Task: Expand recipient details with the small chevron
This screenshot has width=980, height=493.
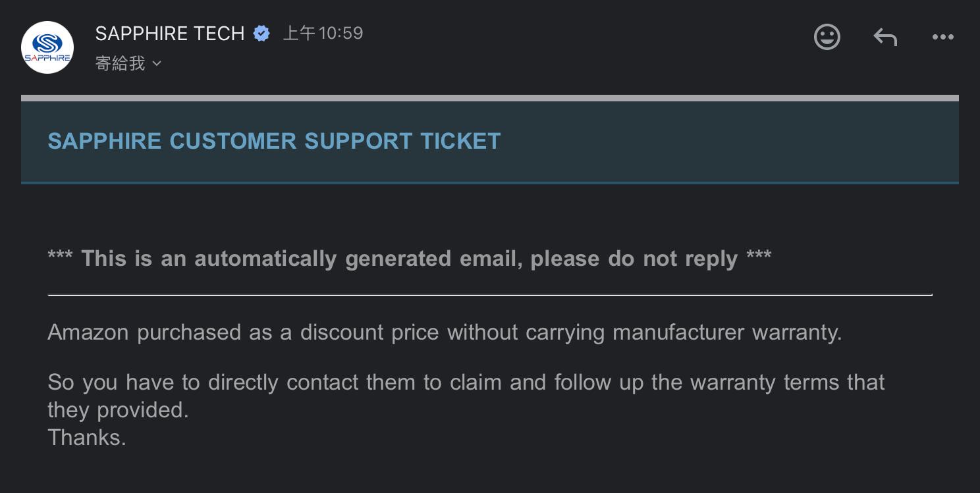Action: click(157, 64)
